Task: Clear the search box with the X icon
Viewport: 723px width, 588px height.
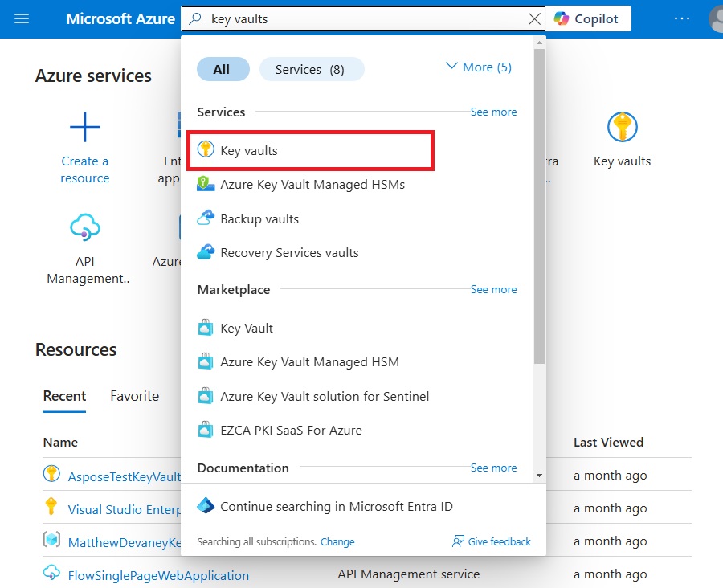Action: [534, 19]
